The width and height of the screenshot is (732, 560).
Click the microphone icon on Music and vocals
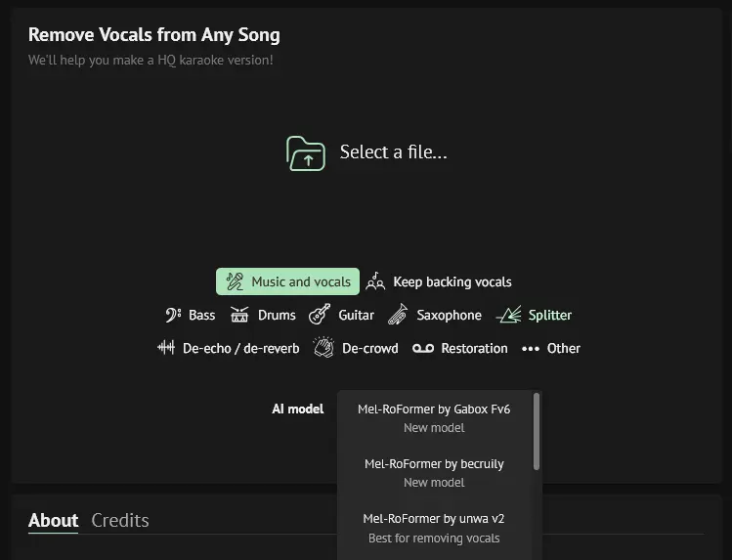[235, 281]
